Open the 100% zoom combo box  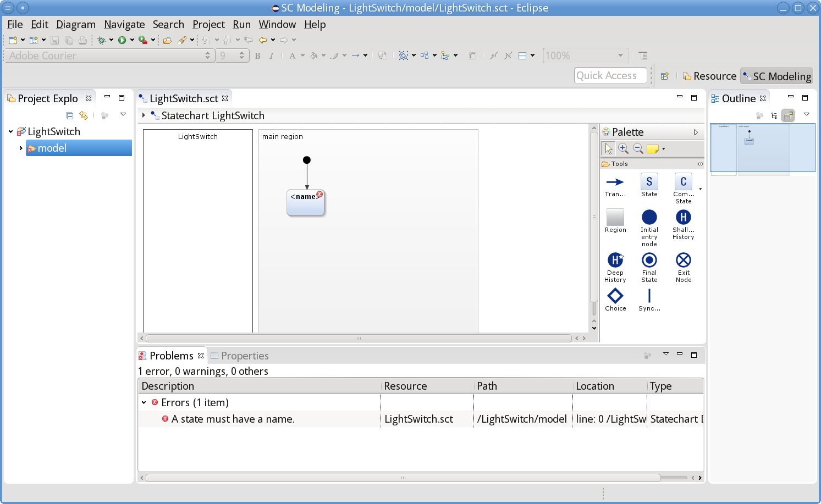point(586,56)
